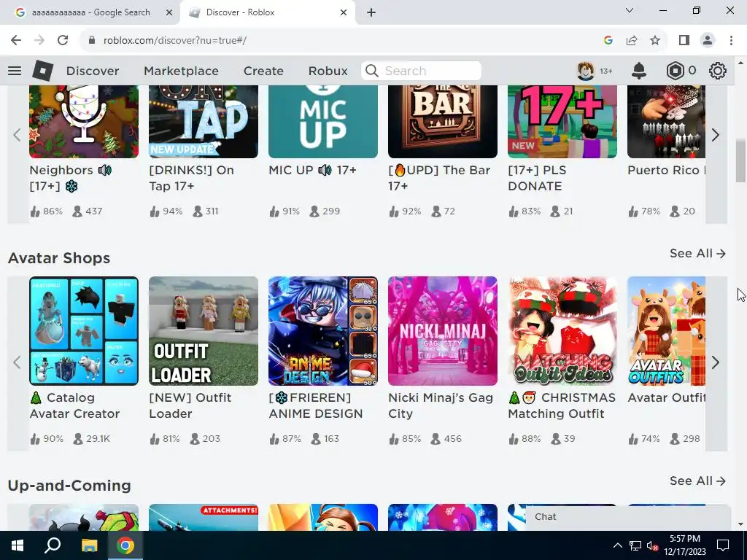The height and width of the screenshot is (560, 747).
Task: Open the Chat panel
Action: pyautogui.click(x=628, y=517)
